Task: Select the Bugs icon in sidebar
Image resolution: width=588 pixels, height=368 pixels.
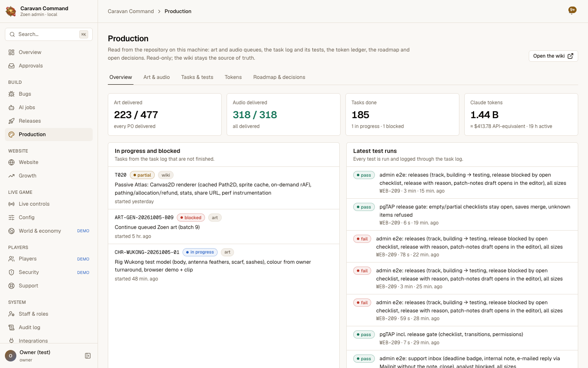Action: click(x=11, y=94)
